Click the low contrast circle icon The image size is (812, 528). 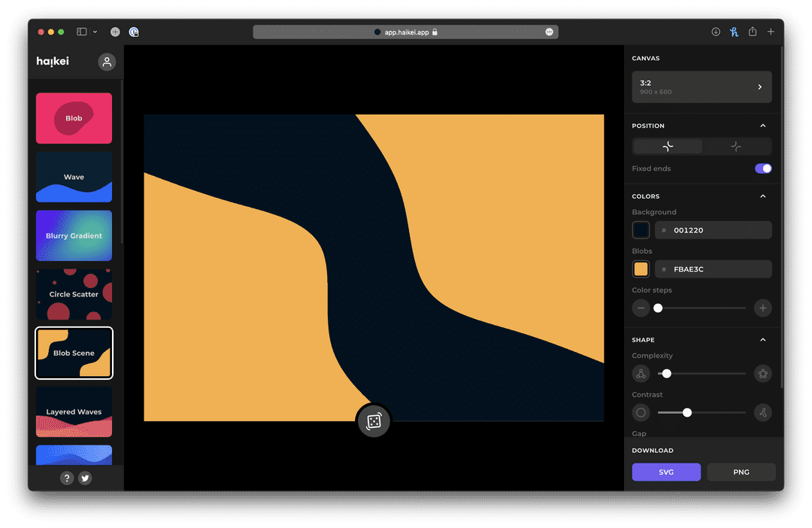pyautogui.click(x=641, y=412)
